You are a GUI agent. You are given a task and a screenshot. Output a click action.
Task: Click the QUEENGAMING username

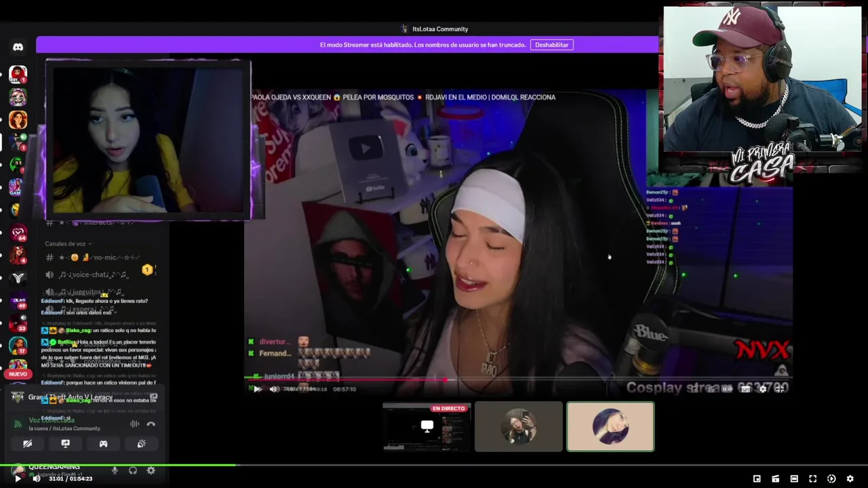click(x=54, y=467)
